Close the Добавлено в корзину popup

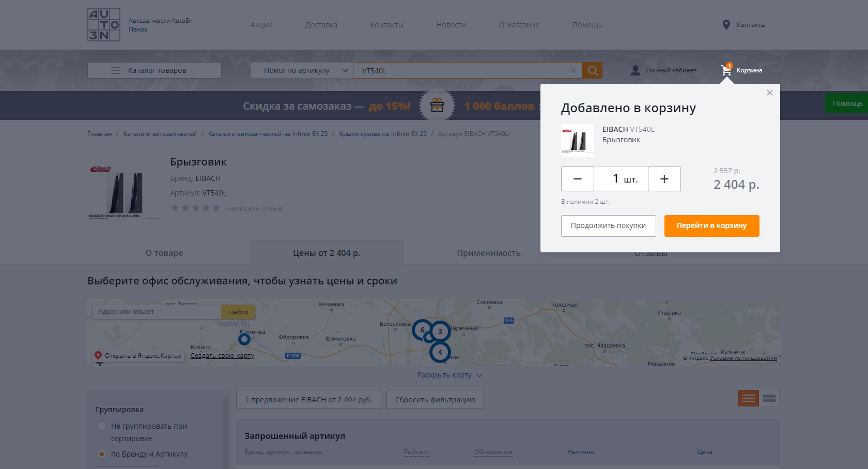point(770,93)
